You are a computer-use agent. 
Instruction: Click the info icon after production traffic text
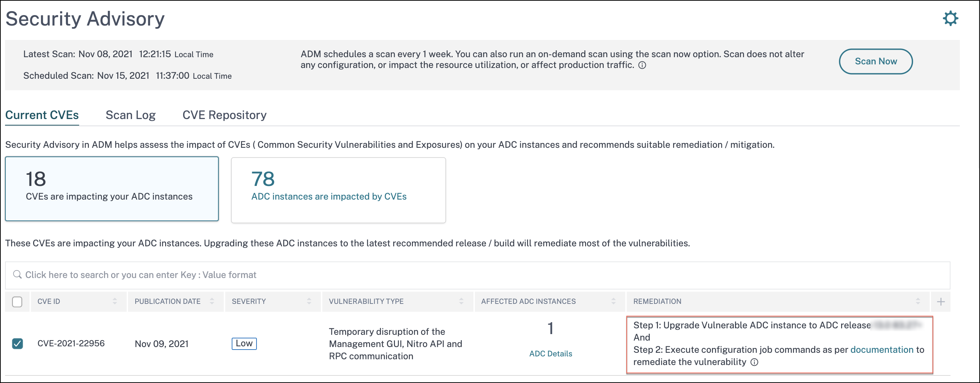point(642,65)
